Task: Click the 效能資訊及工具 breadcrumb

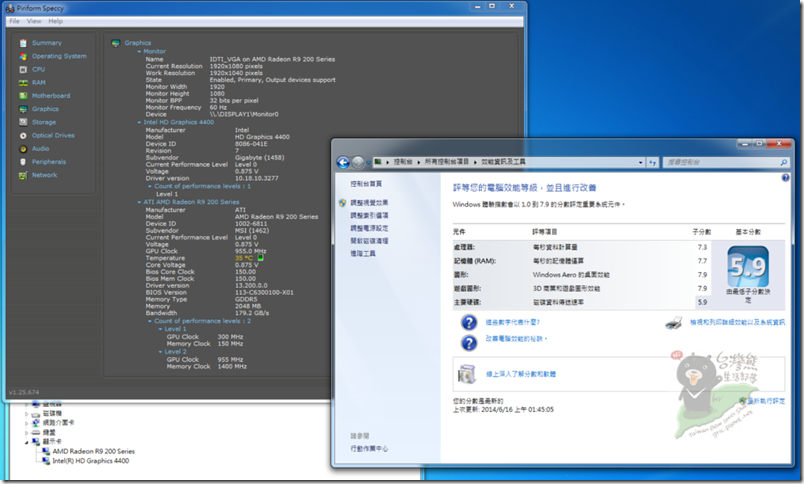Action: point(503,162)
